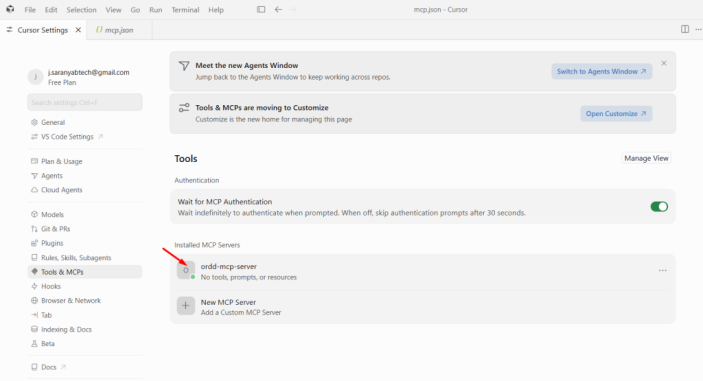The image size is (703, 381).
Task: Open Hooks settings section
Action: (x=51, y=286)
